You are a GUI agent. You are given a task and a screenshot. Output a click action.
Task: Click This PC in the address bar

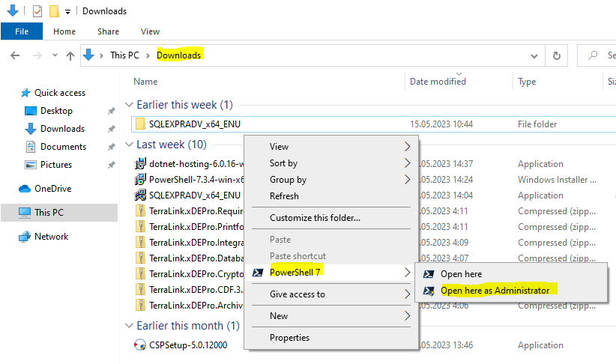[x=124, y=55]
